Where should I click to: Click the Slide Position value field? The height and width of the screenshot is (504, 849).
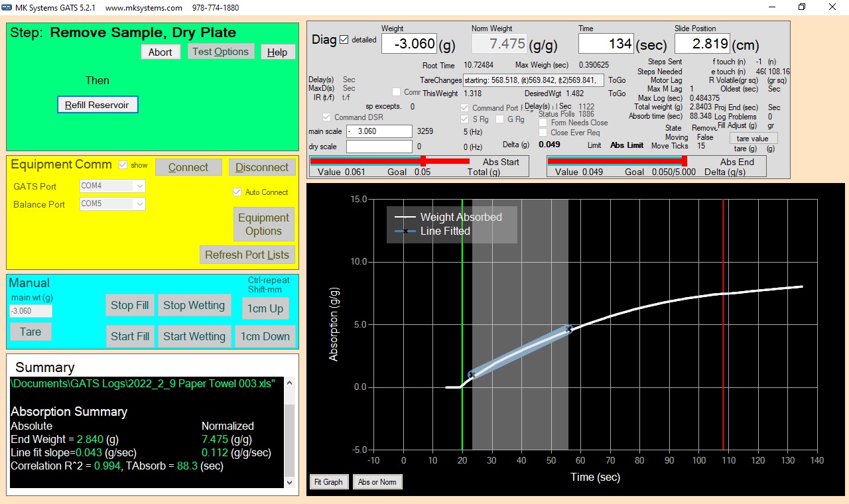click(702, 44)
